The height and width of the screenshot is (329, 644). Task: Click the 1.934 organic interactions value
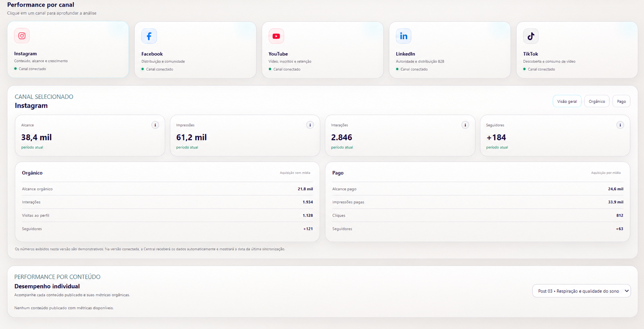tap(308, 202)
